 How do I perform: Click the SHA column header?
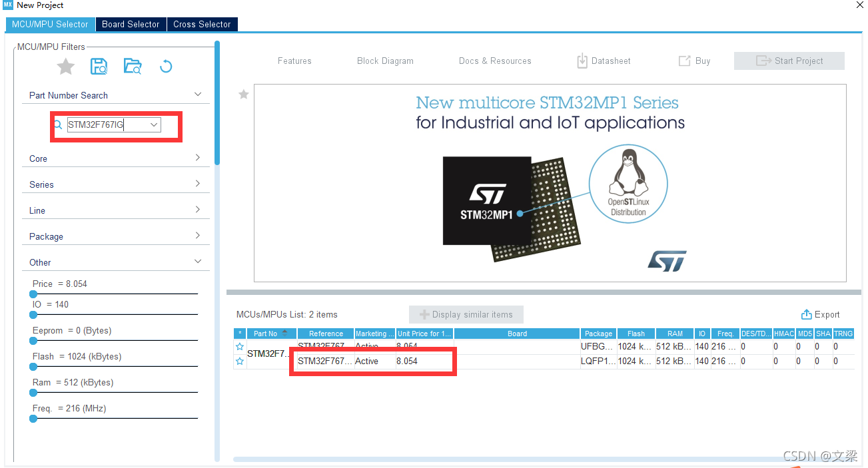[823, 334]
